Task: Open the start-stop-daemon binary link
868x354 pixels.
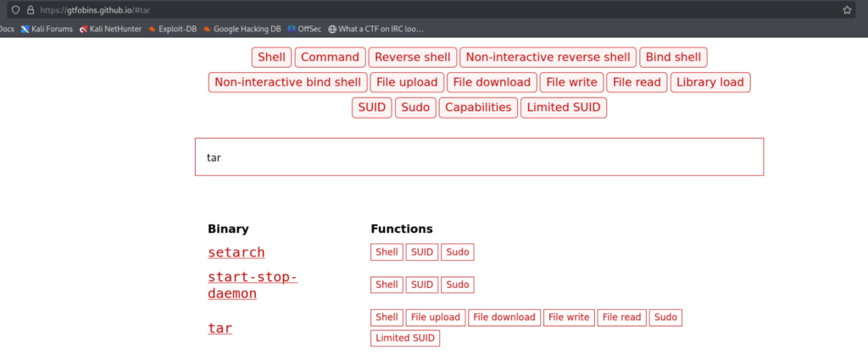Action: point(253,285)
